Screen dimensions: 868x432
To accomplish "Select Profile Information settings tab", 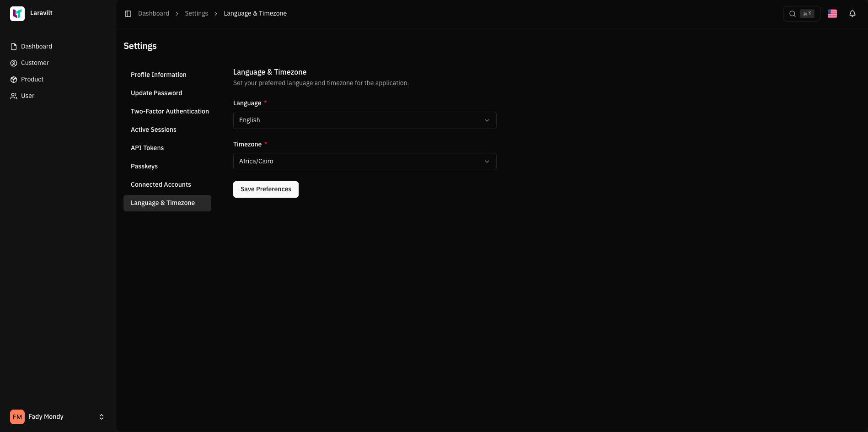I will point(167,75).
